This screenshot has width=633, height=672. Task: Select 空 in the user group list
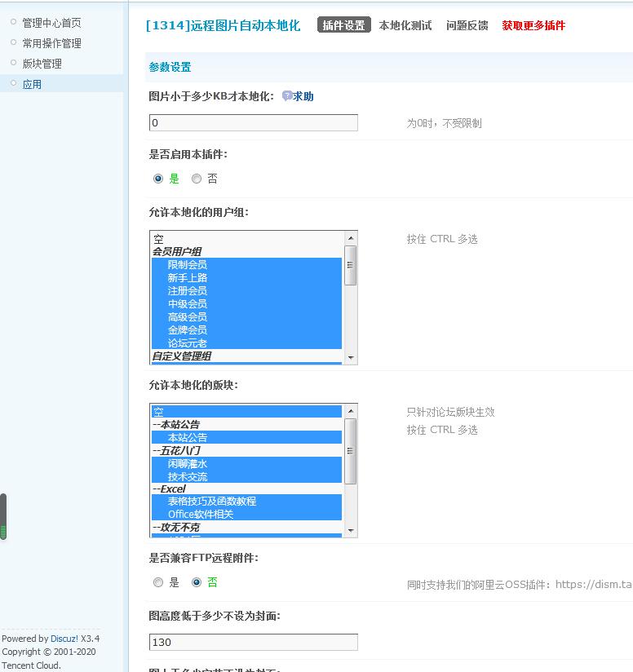coord(246,239)
